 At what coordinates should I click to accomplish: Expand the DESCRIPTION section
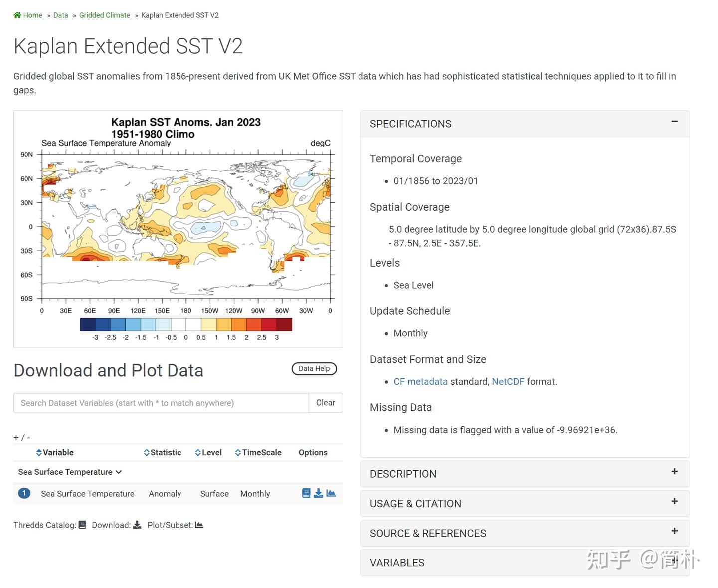point(674,471)
